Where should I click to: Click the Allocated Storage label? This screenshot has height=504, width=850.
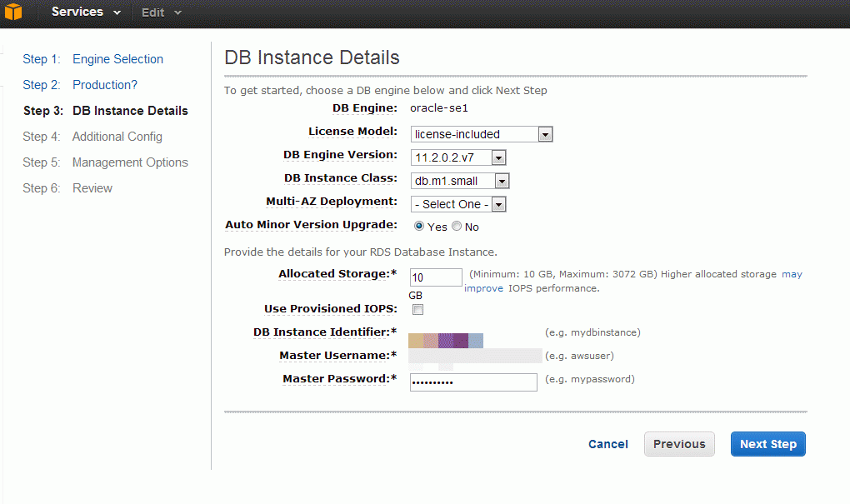[337, 274]
